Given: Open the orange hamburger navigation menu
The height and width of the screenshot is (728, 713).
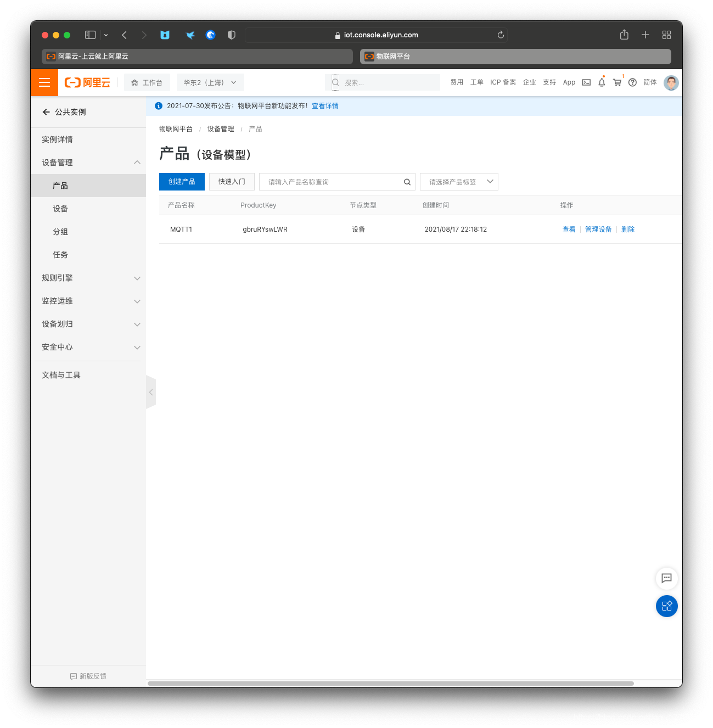Looking at the screenshot, I should click(44, 82).
